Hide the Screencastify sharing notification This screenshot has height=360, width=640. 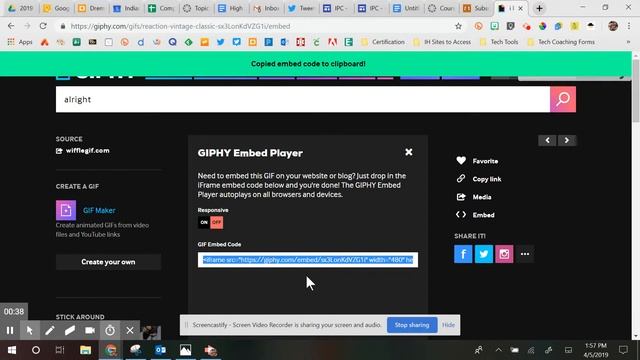pos(448,325)
